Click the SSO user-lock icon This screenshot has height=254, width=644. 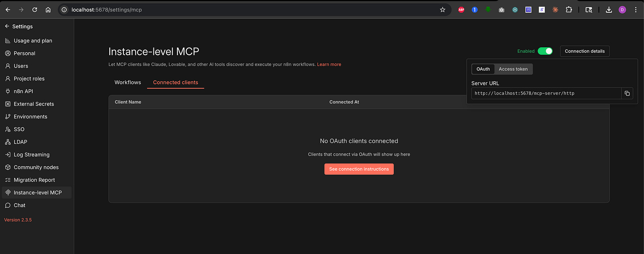coord(8,129)
